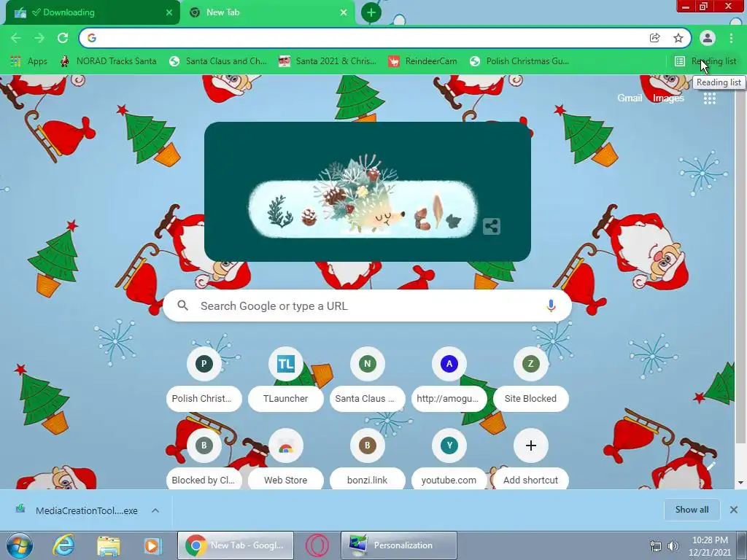Select the New Tab tab
The image size is (747, 560).
268,12
